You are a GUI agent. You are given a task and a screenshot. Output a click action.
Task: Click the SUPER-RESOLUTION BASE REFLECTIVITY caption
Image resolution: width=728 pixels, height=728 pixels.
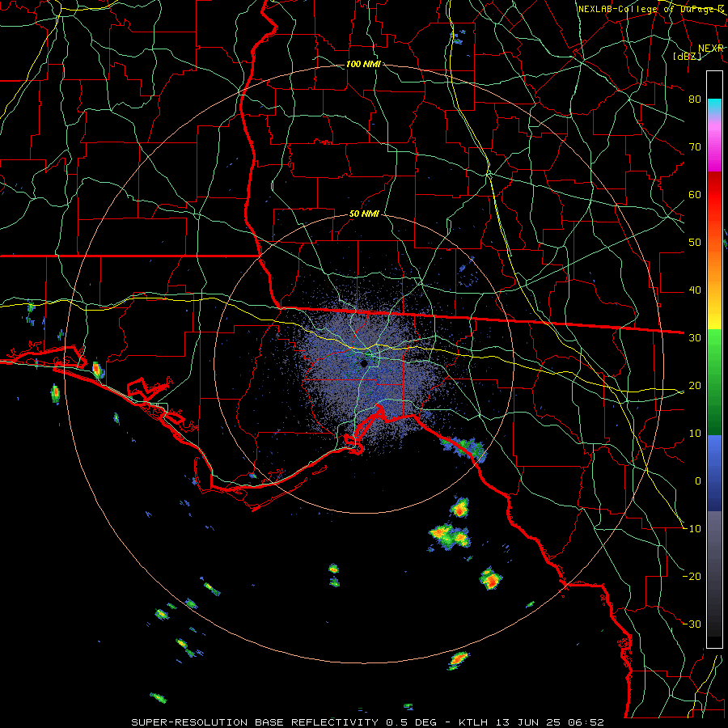coord(255,722)
